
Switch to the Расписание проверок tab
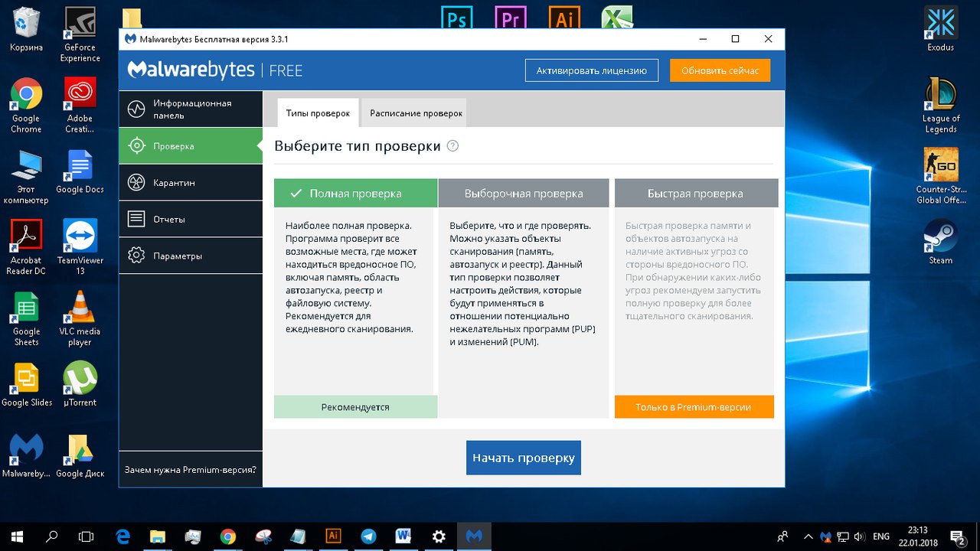[x=416, y=112]
